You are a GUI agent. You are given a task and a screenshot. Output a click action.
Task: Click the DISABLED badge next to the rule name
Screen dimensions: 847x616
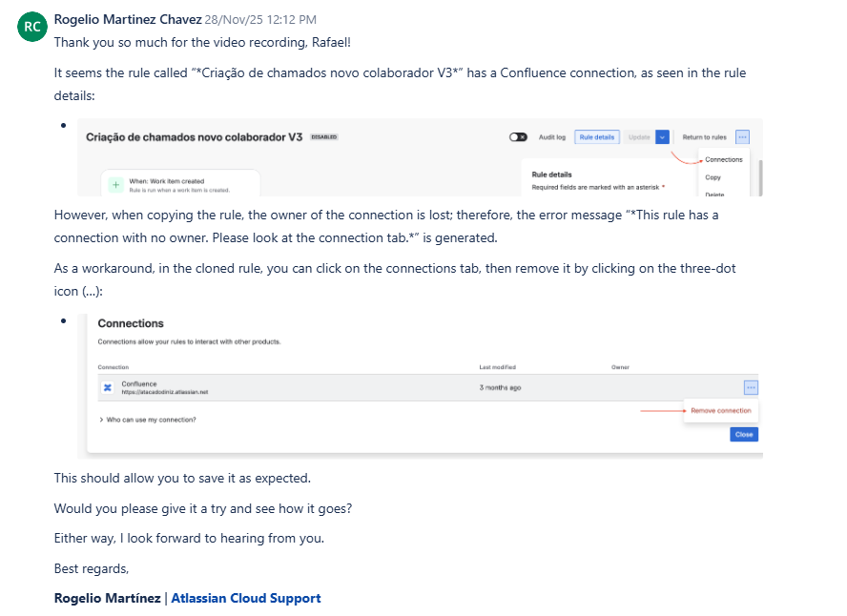[322, 136]
